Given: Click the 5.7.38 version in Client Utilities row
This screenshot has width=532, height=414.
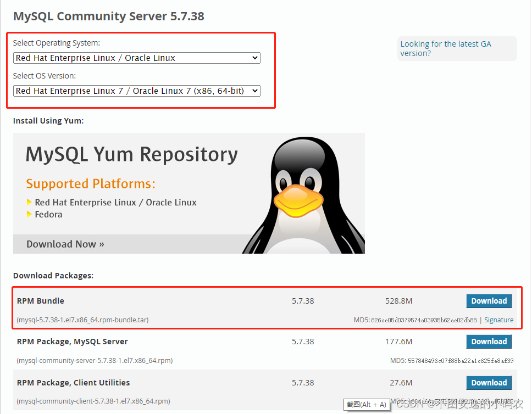Looking at the screenshot, I should coord(303,383).
